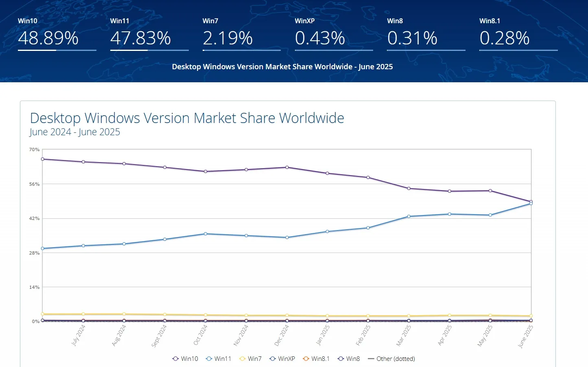Click the Win10 data point for Mar 2025
588x367 pixels.
[x=409, y=189]
